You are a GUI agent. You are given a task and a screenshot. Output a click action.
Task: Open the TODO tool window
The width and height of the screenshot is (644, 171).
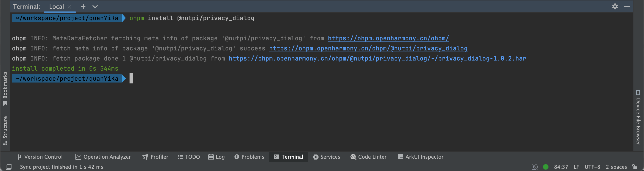click(x=189, y=157)
